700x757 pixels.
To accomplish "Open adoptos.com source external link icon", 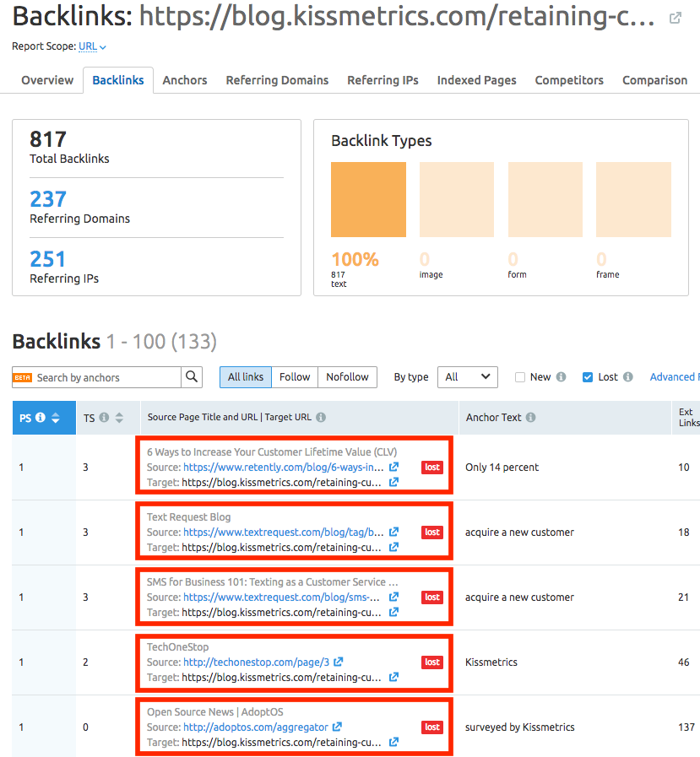I will pyautogui.click(x=337, y=727).
